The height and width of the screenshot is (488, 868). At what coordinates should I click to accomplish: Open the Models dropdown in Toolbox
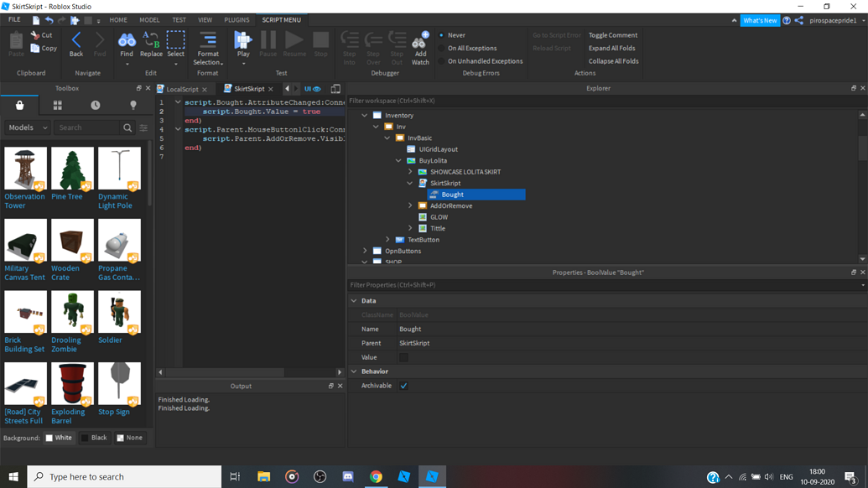click(27, 128)
